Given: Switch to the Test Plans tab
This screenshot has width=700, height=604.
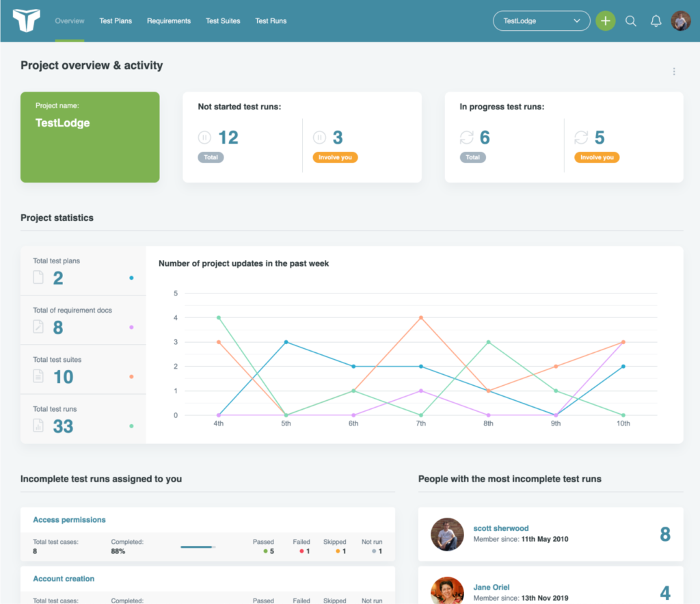Looking at the screenshot, I should tap(116, 21).
